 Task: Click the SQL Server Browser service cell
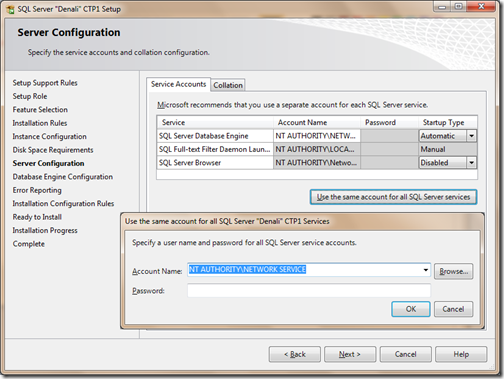click(215, 163)
